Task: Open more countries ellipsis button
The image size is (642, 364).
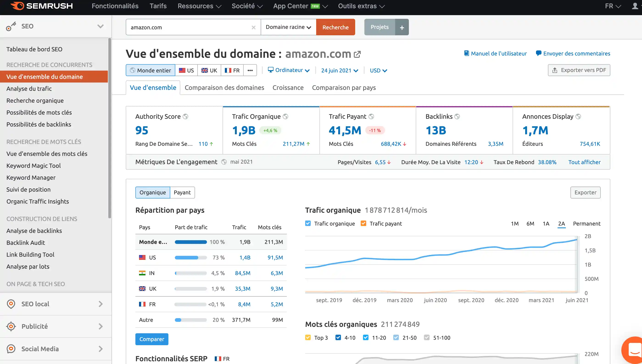Action: tap(250, 70)
